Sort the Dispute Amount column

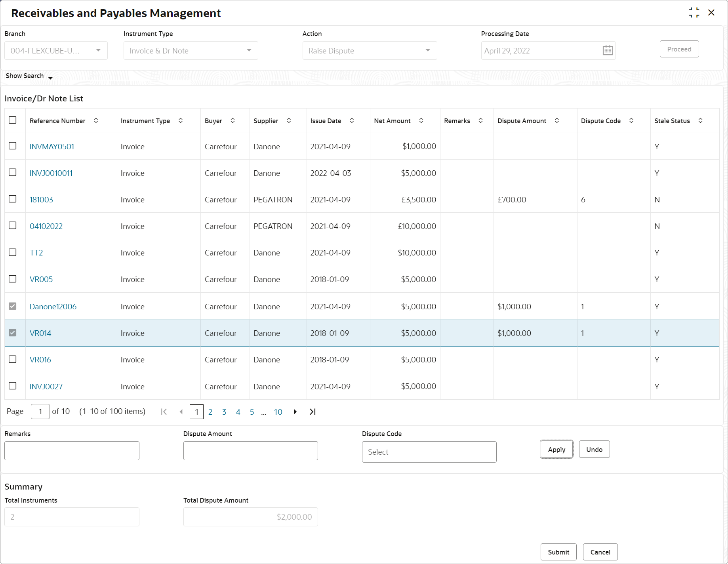click(x=557, y=120)
